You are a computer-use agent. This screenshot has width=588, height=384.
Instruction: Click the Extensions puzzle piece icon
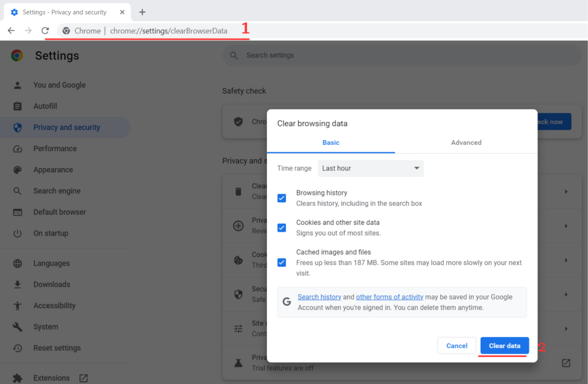point(17,378)
